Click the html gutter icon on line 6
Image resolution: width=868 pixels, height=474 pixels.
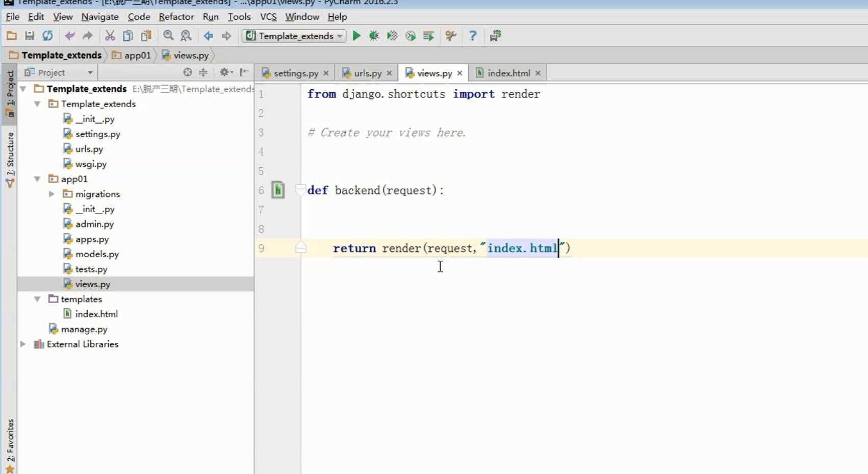click(x=278, y=190)
